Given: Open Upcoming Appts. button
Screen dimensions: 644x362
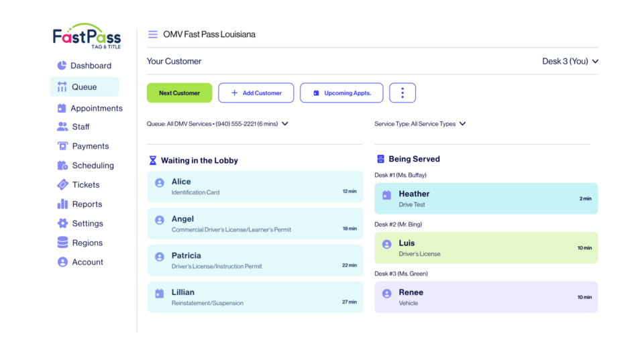Looking at the screenshot, I should 341,93.
